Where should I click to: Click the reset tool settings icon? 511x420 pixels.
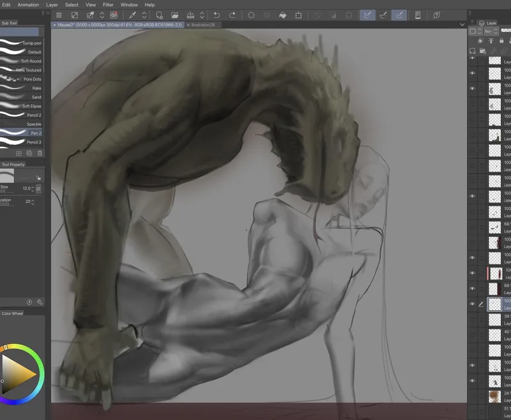[29, 302]
